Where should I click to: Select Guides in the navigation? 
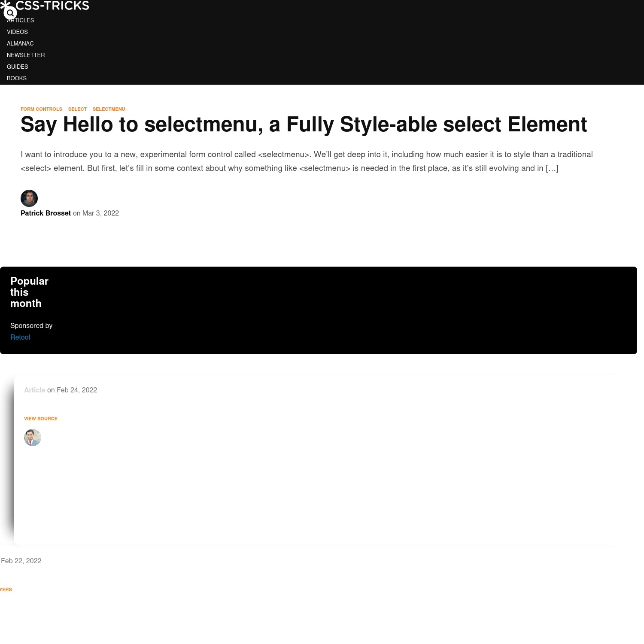(x=17, y=67)
